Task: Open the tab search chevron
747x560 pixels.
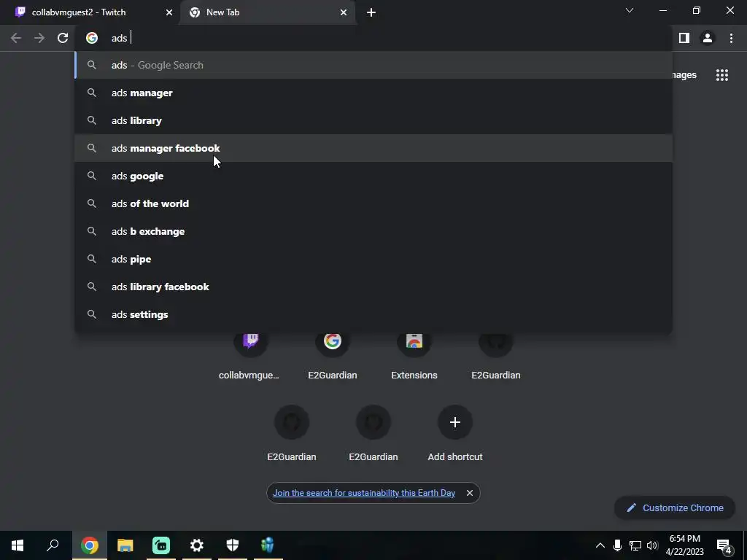Action: (630, 10)
